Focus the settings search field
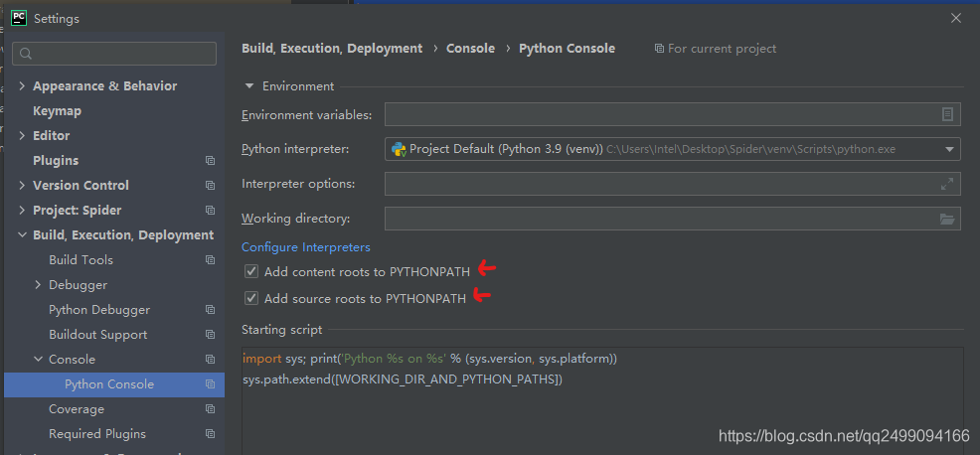The width and height of the screenshot is (980, 455). coord(114,54)
